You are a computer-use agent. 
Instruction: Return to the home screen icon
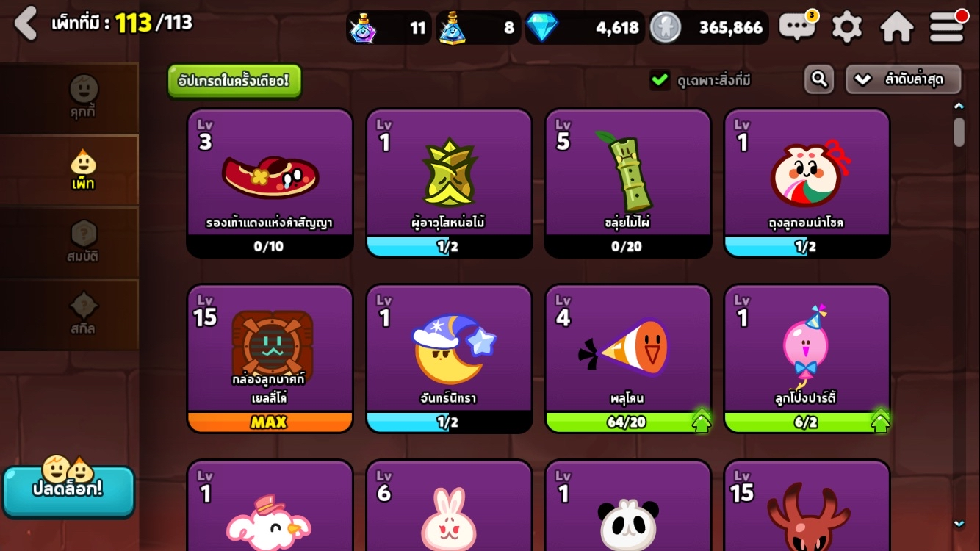(896, 27)
